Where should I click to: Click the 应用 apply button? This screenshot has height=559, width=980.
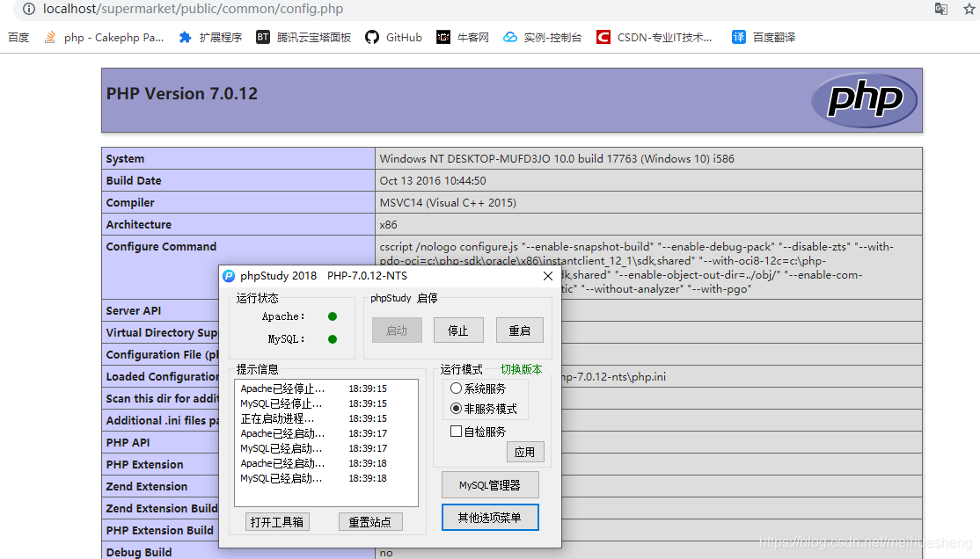tap(525, 452)
